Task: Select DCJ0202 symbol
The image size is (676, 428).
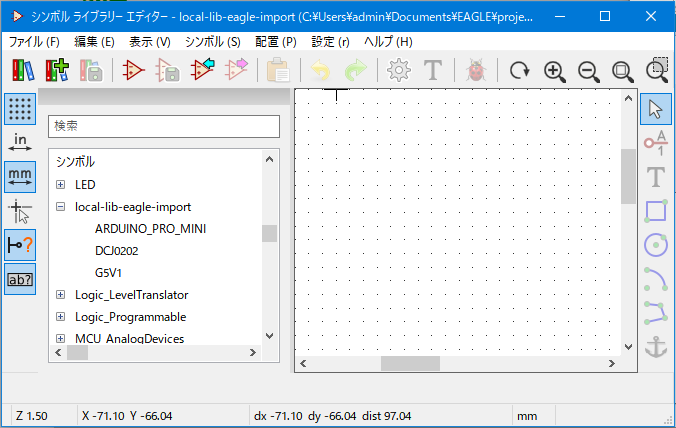Action: (x=116, y=251)
